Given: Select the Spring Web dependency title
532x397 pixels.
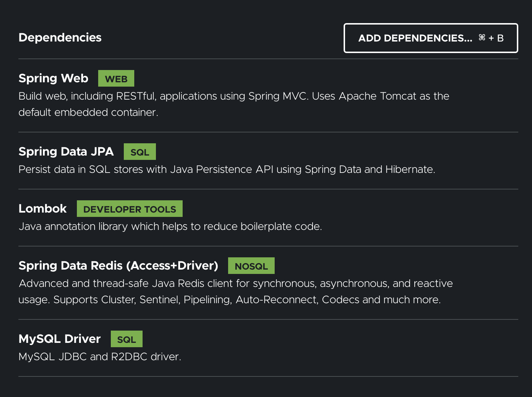Looking at the screenshot, I should pyautogui.click(x=53, y=78).
